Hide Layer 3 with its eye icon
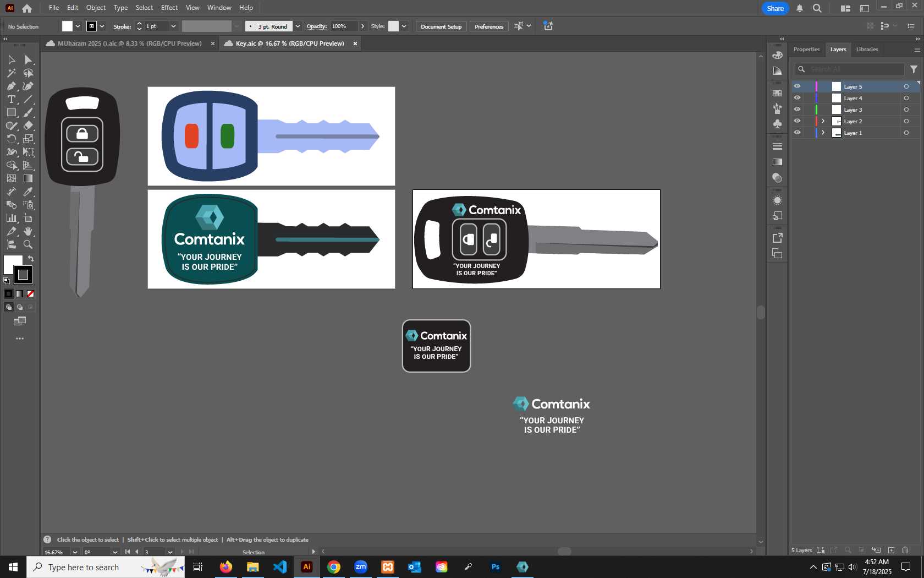 coord(797,110)
